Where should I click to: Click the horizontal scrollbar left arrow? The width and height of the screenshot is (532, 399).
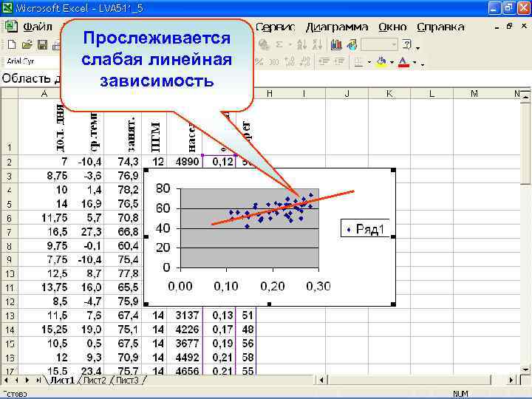point(322,380)
